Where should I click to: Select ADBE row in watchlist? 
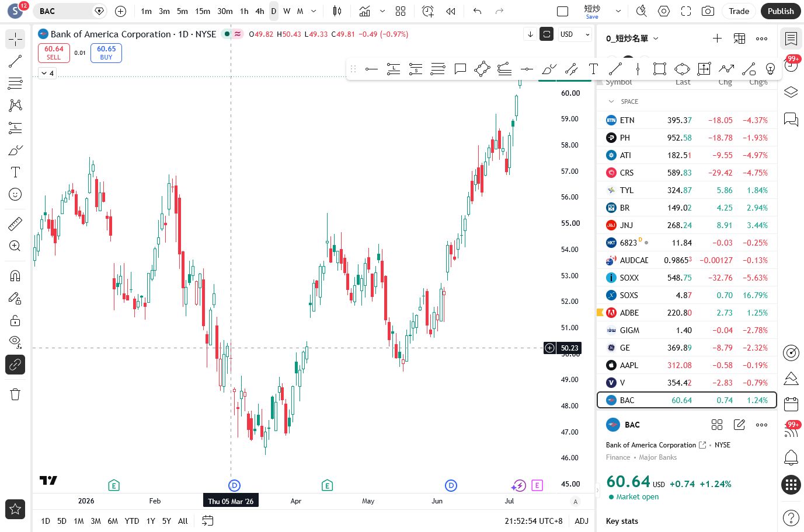[x=687, y=313]
